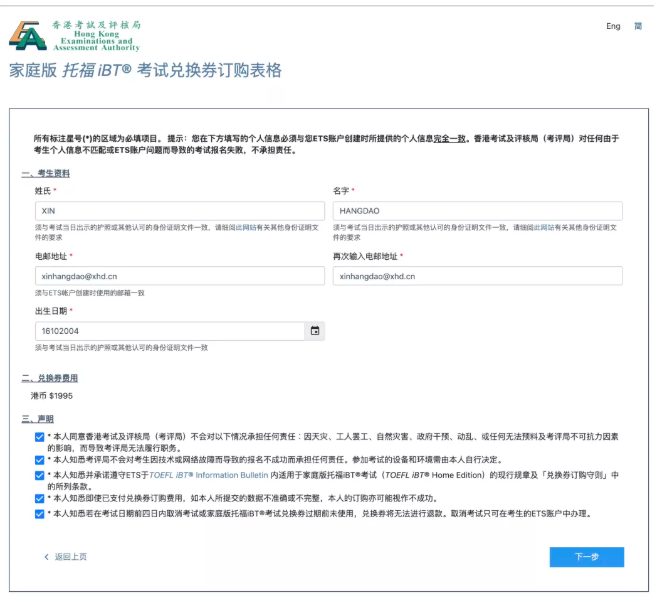The image size is (654, 596).
Task: Toggle the 无法进行退款 cancellation declaration checkbox
Action: [x=39, y=514]
